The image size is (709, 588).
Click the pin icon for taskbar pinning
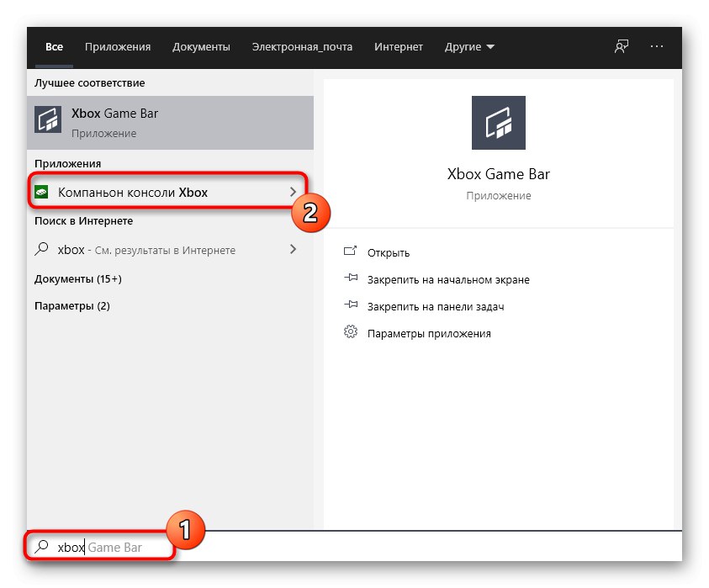(351, 306)
